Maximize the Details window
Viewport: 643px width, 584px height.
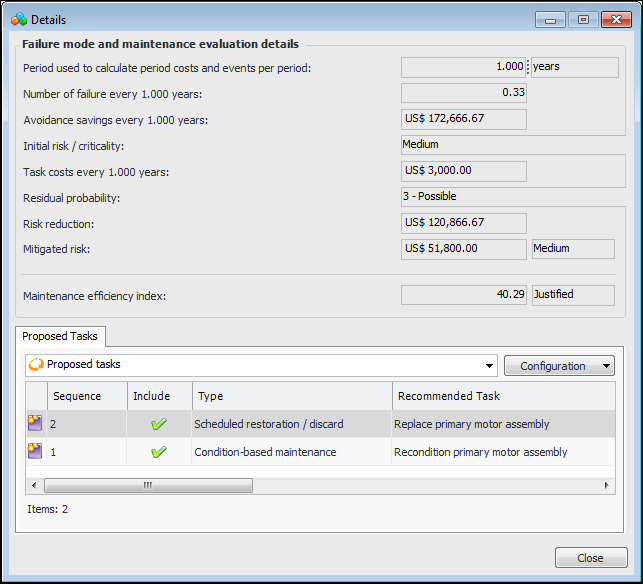[583, 20]
